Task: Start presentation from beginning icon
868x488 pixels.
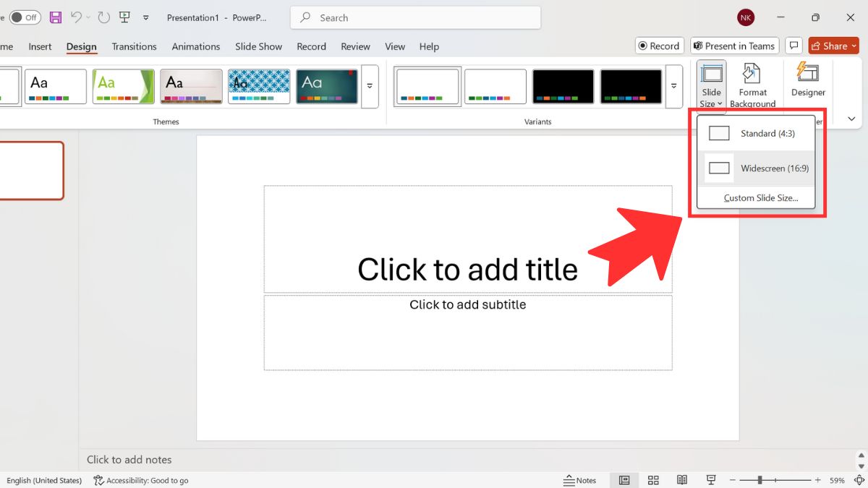Action: pos(124,17)
